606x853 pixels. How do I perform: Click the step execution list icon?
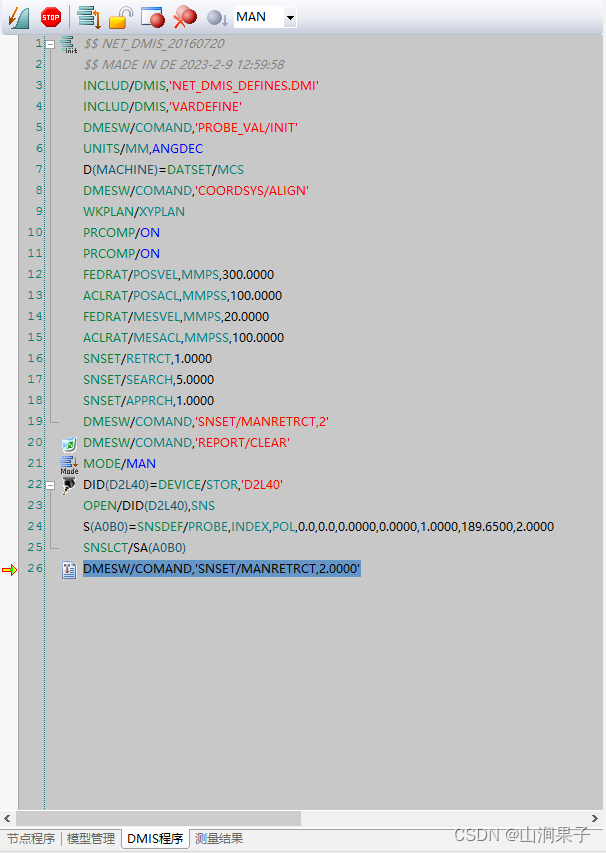pyautogui.click(x=89, y=17)
